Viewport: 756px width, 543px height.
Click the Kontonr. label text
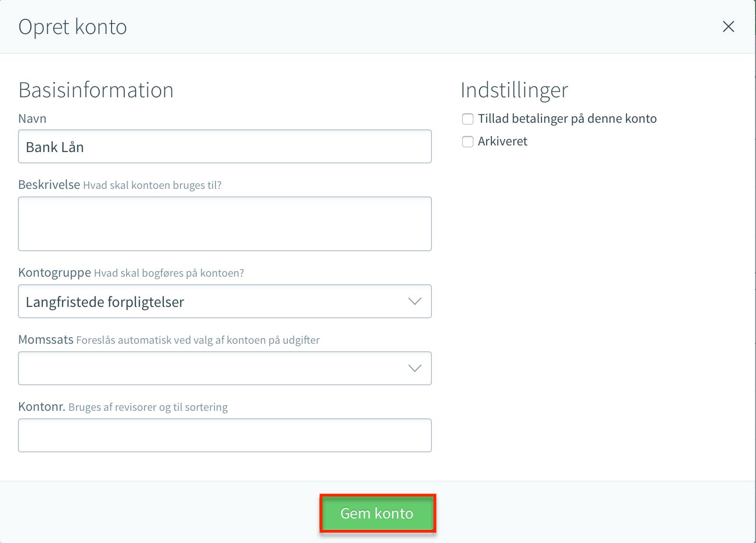click(x=42, y=407)
